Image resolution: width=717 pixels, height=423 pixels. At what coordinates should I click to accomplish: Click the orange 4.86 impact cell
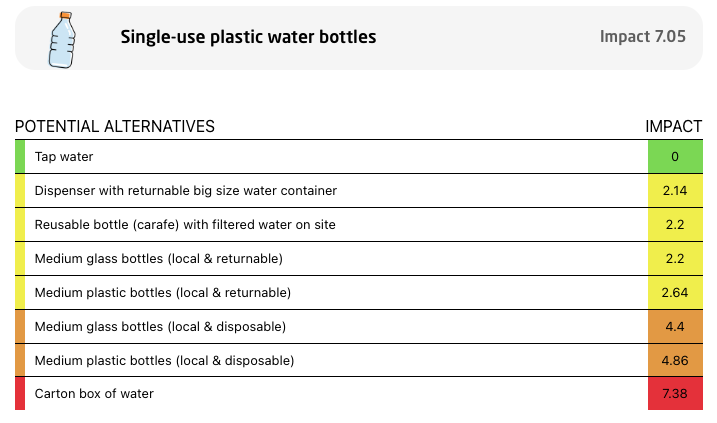(675, 360)
